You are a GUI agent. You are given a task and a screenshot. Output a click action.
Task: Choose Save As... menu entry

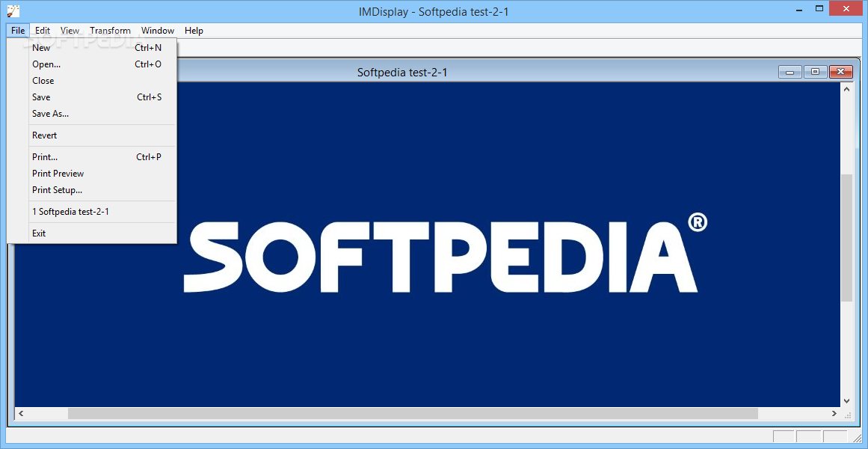pyautogui.click(x=92, y=114)
